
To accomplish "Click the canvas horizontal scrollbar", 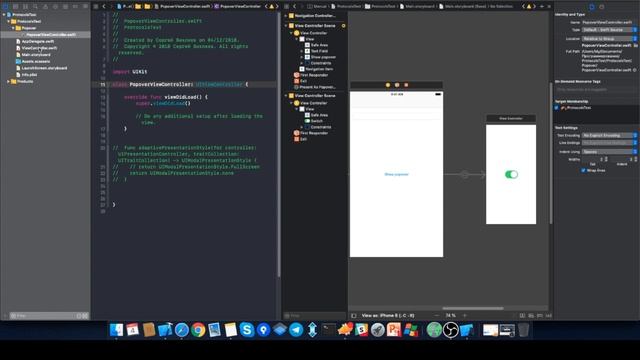I will coord(473,308).
